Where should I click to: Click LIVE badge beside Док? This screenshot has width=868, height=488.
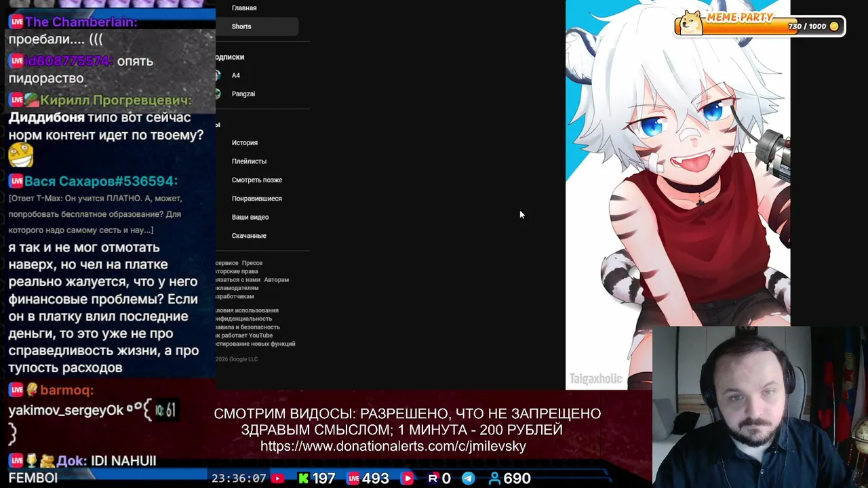tap(16, 461)
